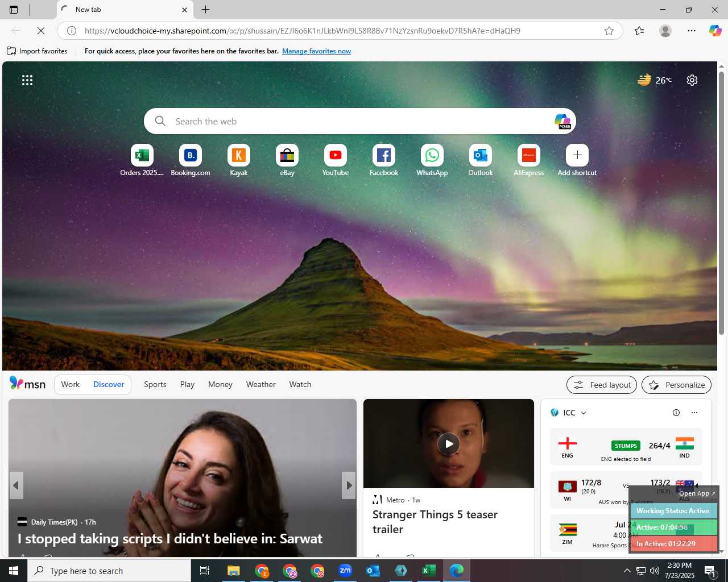Go to the Weather tab
728x582 pixels.
tap(260, 384)
